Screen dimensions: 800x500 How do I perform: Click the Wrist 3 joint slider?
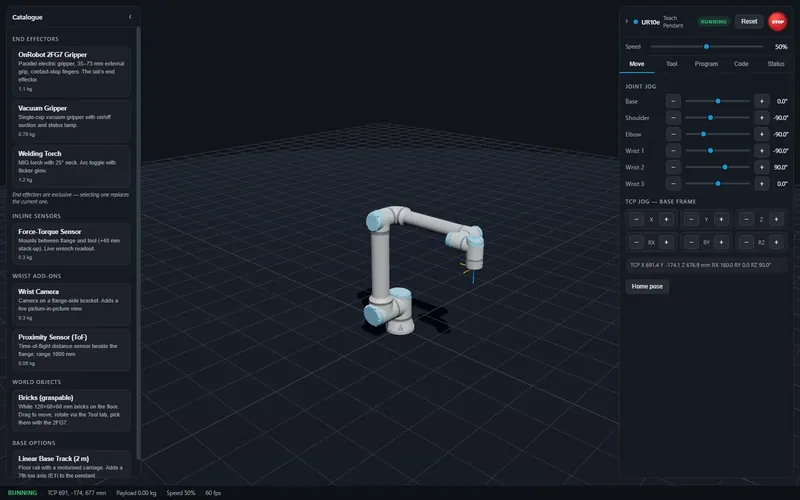[x=718, y=183]
